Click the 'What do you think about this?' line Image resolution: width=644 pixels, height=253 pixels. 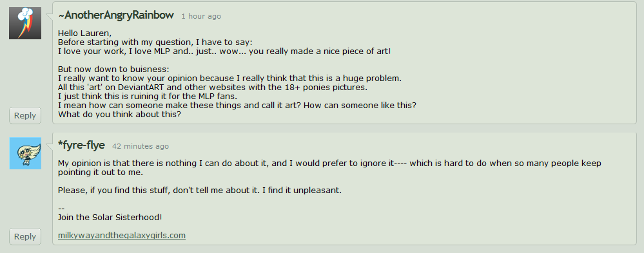119,115
